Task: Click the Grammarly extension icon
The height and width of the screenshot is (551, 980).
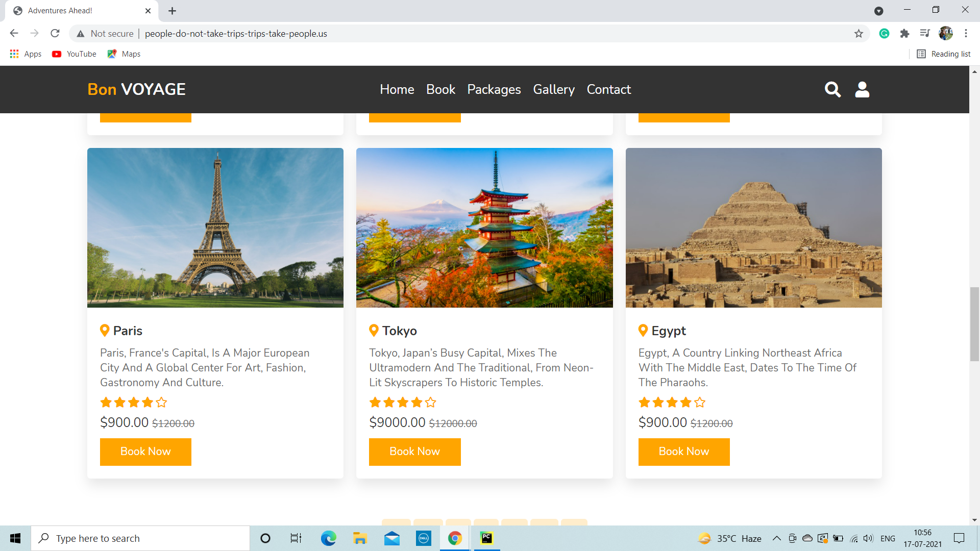Action: pos(885,34)
